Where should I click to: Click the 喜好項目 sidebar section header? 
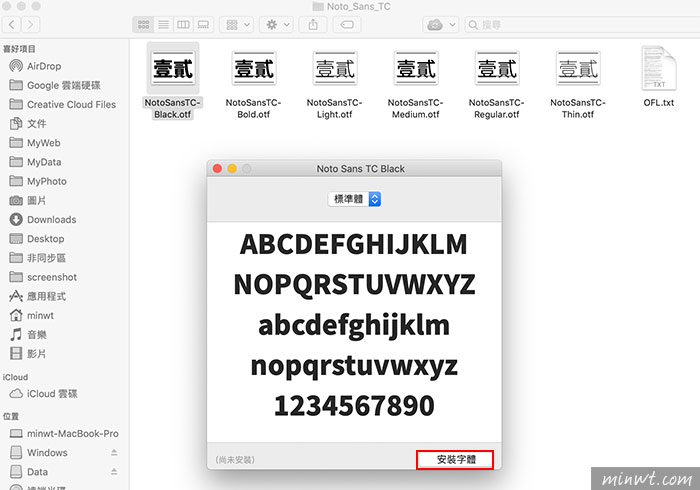coord(19,49)
